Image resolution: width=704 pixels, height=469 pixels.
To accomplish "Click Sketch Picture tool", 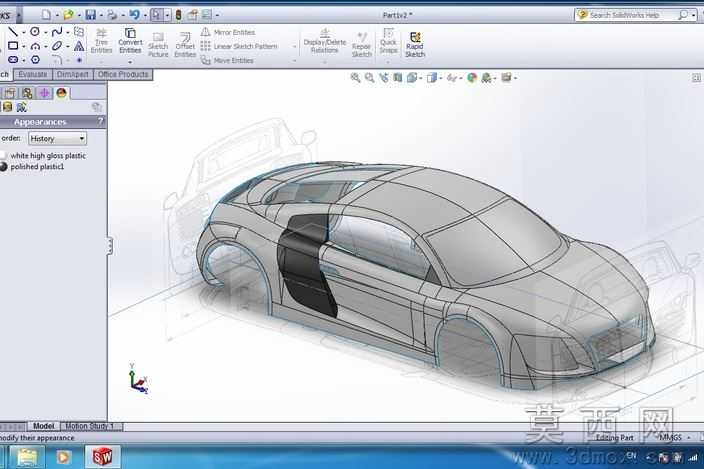I will coord(158,44).
